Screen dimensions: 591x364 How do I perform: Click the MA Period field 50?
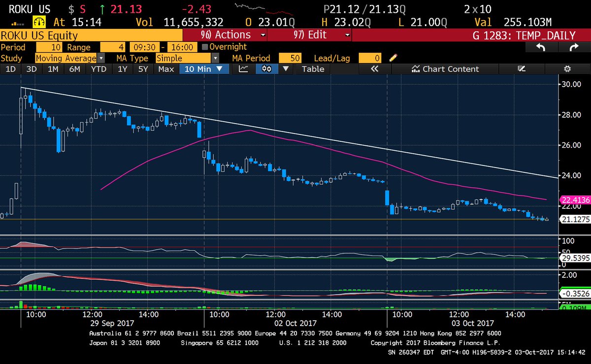[290, 58]
